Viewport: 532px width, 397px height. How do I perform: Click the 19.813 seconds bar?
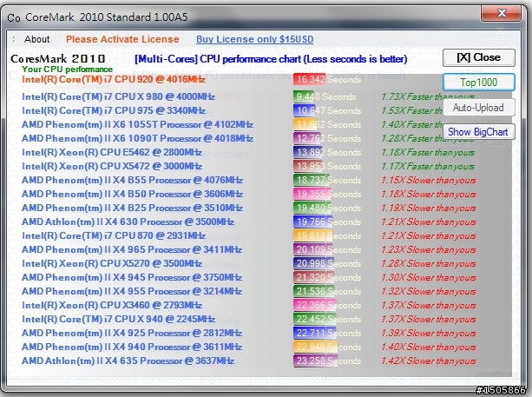coord(312,236)
